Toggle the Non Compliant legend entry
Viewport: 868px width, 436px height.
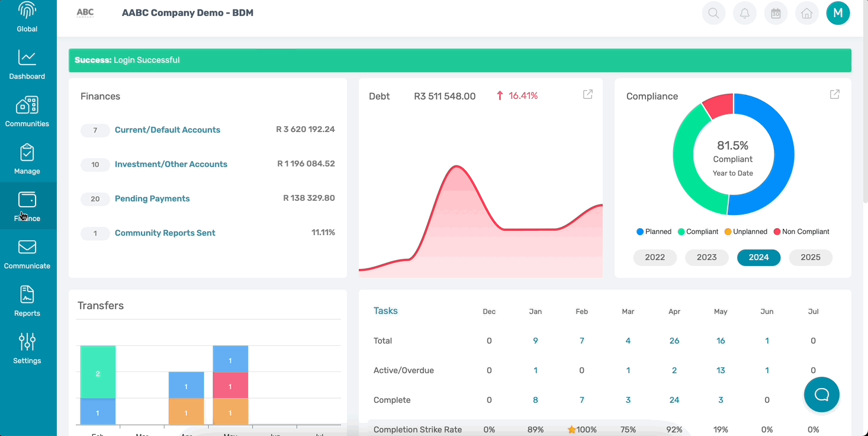click(x=801, y=232)
